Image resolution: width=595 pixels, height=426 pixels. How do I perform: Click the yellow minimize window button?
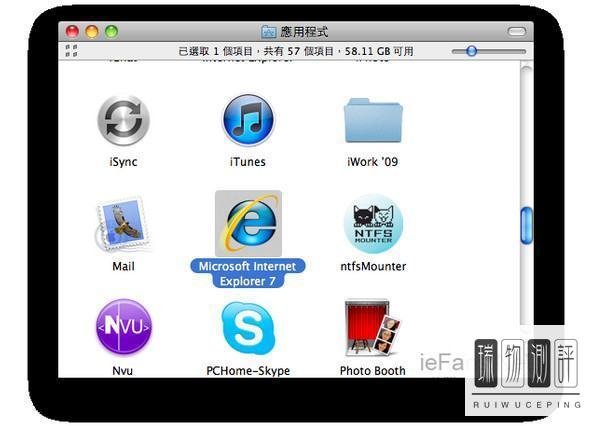(92, 31)
